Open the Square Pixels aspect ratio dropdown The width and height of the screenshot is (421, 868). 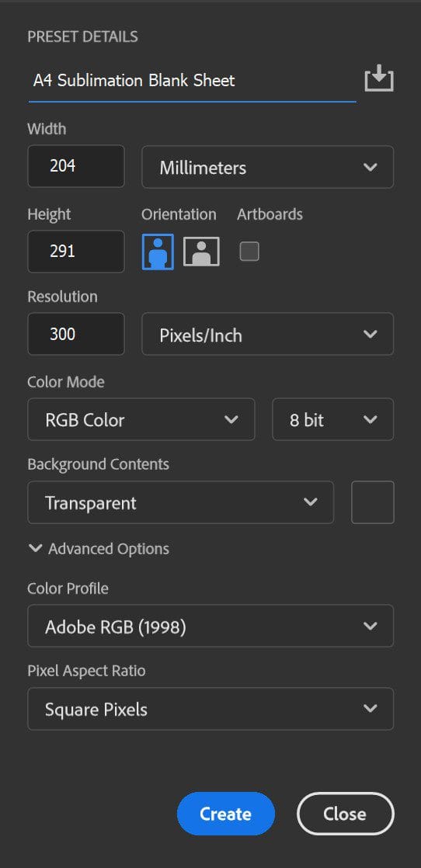click(210, 709)
